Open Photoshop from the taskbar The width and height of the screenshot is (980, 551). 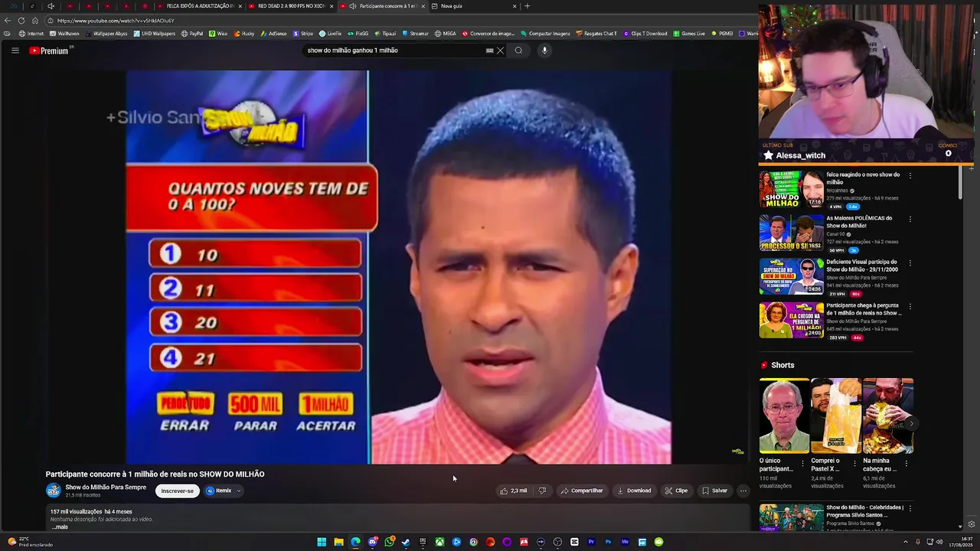coord(608,542)
